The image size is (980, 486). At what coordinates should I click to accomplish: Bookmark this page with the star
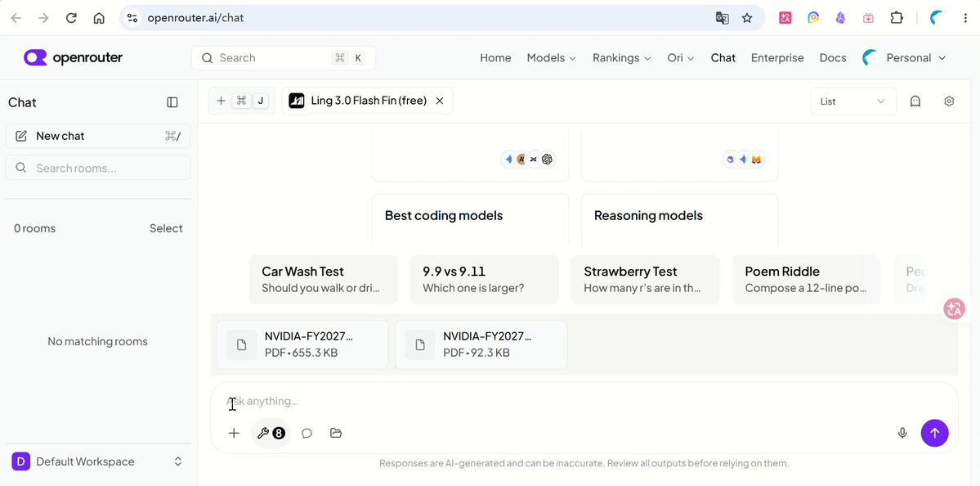(x=747, y=18)
